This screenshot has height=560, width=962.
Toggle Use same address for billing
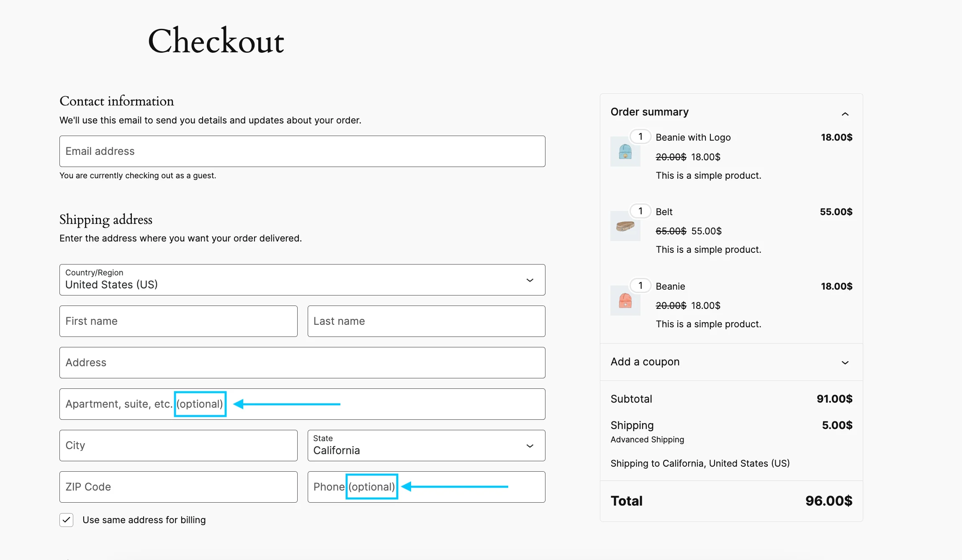[x=66, y=520]
